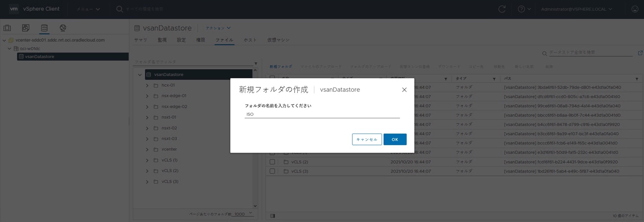
Task: Click the smiley feedback icon
Action: (635, 9)
